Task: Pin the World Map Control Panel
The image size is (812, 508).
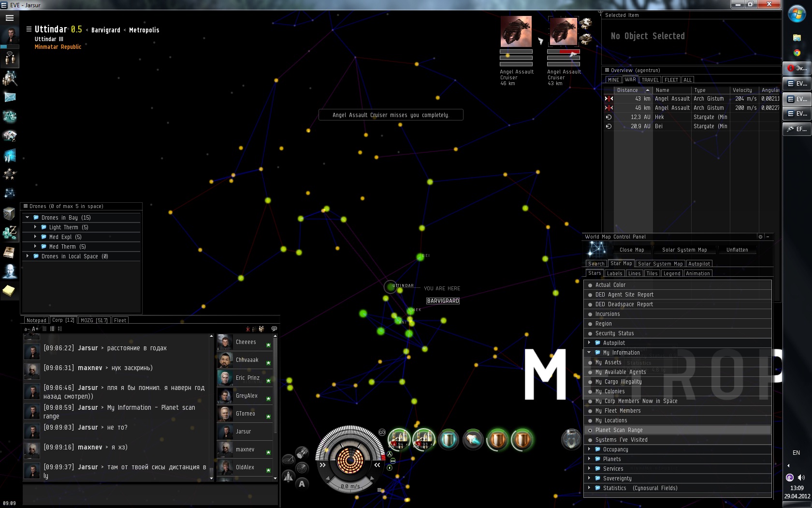Action: click(x=760, y=237)
